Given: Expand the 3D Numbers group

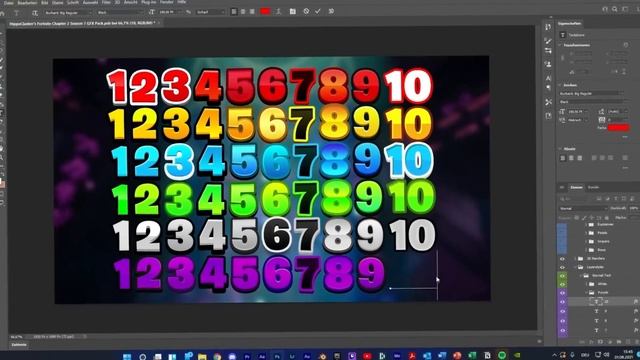Looking at the screenshot, I should click(576, 259).
